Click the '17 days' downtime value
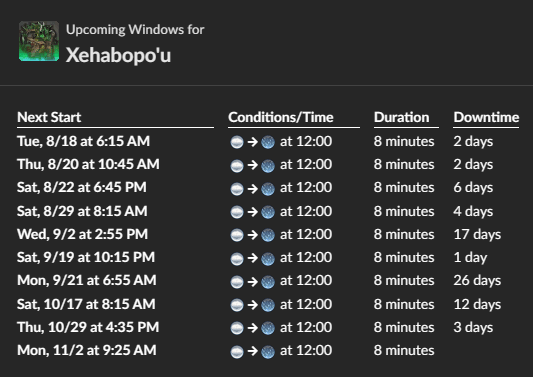 coord(477,234)
